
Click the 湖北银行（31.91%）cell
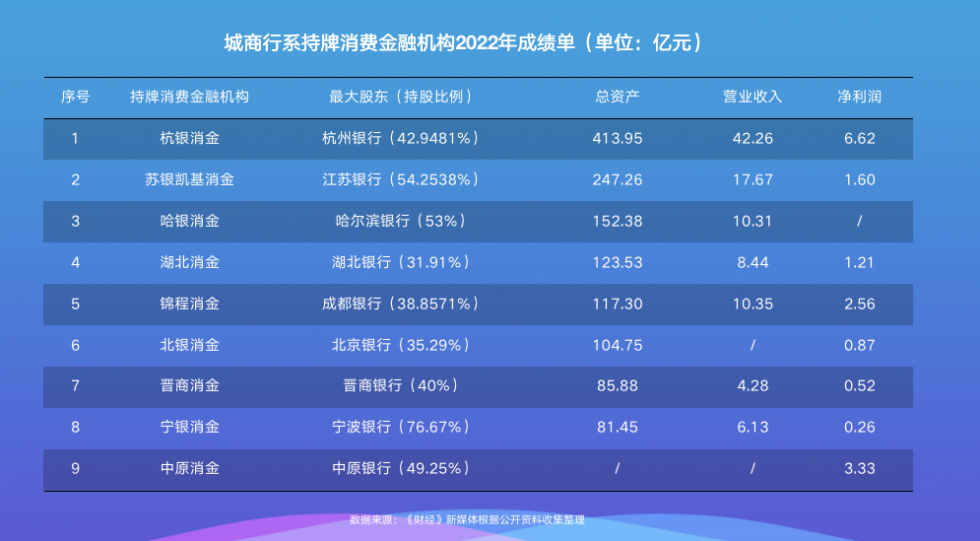coord(401,262)
